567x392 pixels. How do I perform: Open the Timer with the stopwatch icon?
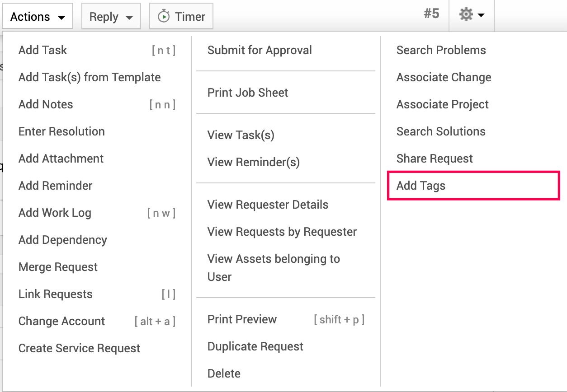click(181, 16)
